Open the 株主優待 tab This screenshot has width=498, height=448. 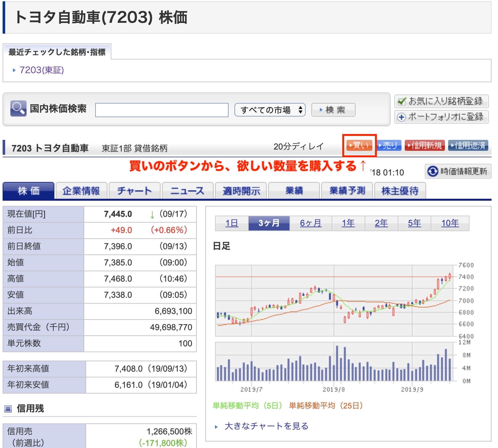point(400,191)
